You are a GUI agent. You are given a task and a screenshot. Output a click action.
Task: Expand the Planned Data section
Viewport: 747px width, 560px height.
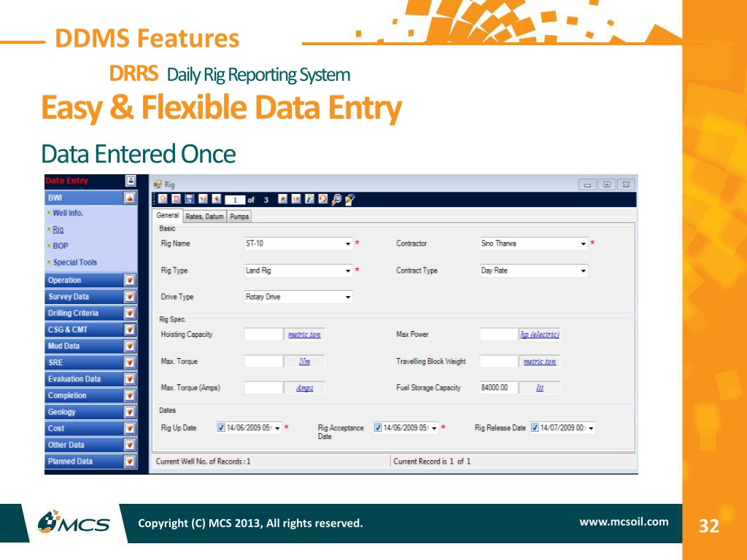point(130,462)
